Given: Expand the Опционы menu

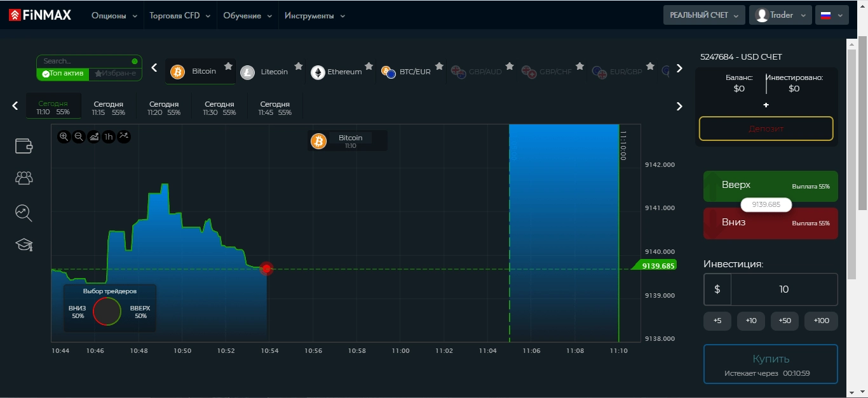Looking at the screenshot, I should tap(114, 16).
